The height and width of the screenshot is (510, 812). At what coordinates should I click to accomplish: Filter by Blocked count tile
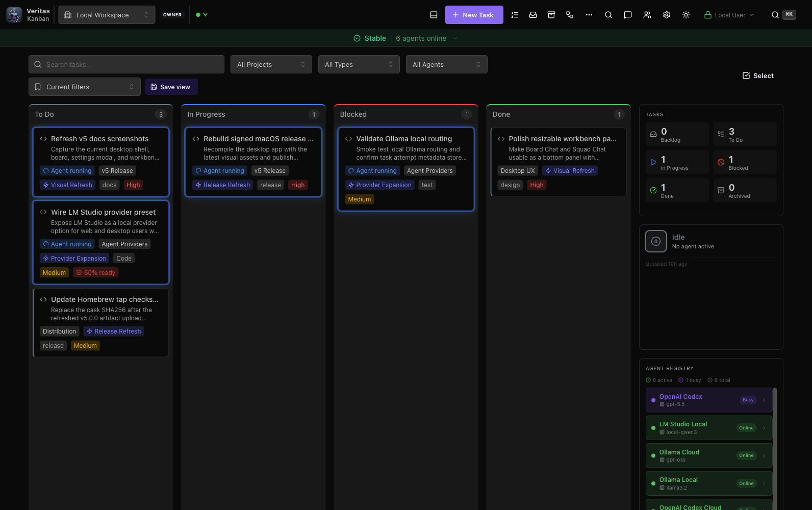[x=745, y=162]
